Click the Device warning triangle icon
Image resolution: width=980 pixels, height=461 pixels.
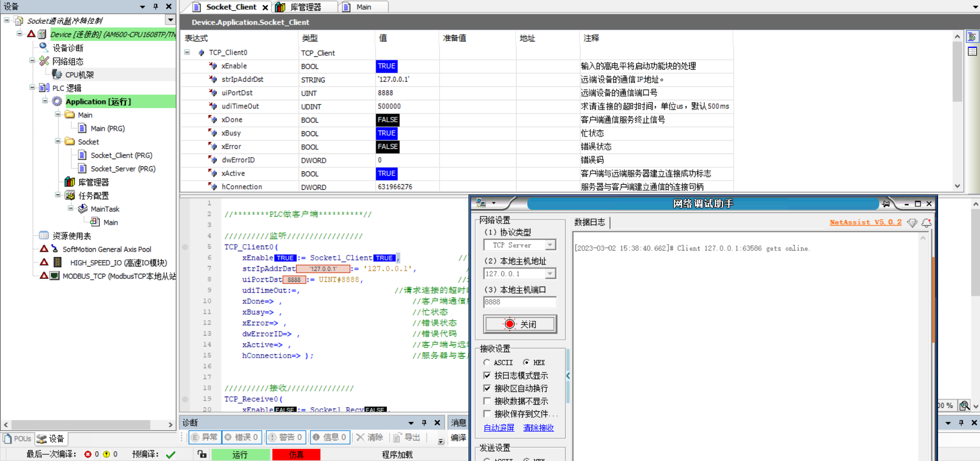tap(31, 34)
